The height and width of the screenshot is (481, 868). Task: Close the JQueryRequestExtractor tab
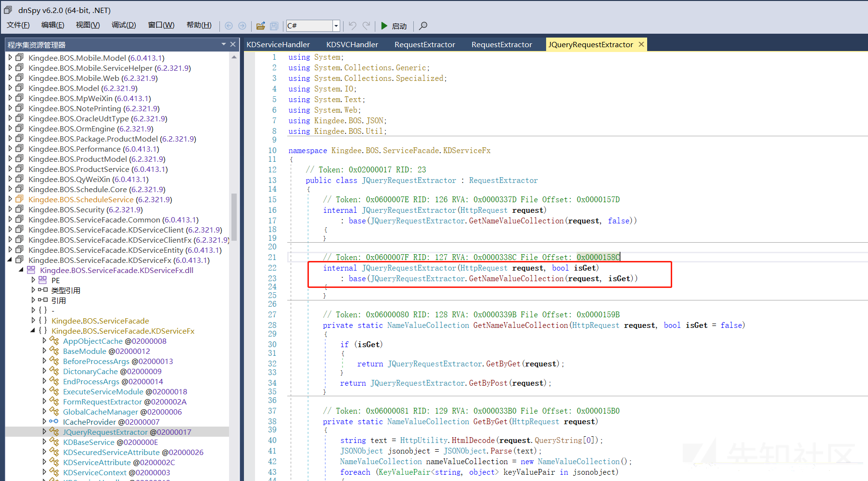641,44
